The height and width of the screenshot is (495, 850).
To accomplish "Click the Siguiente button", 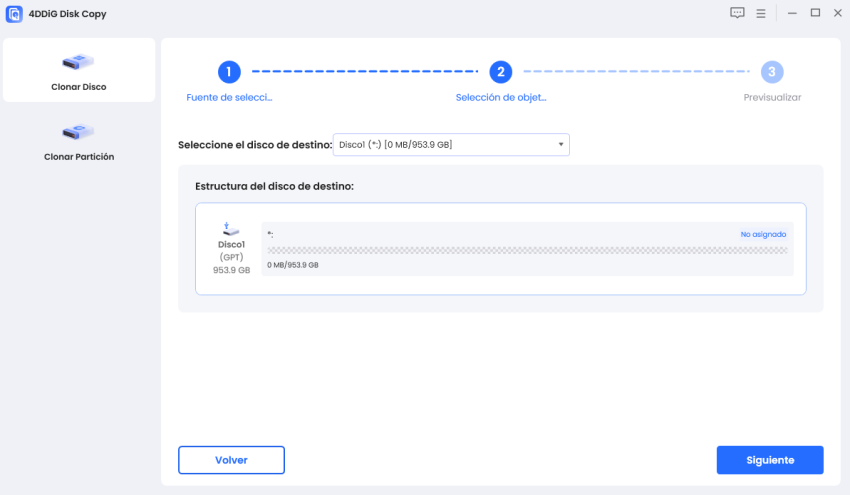I will (x=770, y=460).
